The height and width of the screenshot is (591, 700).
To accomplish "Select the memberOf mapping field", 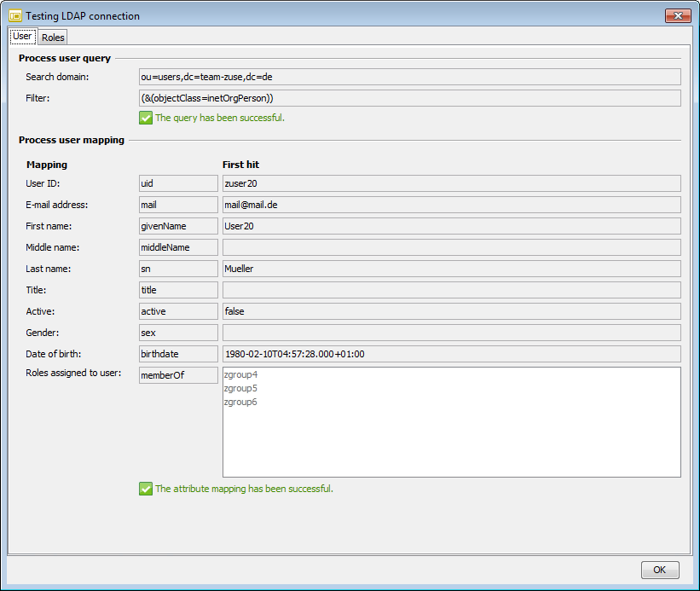I will [177, 374].
